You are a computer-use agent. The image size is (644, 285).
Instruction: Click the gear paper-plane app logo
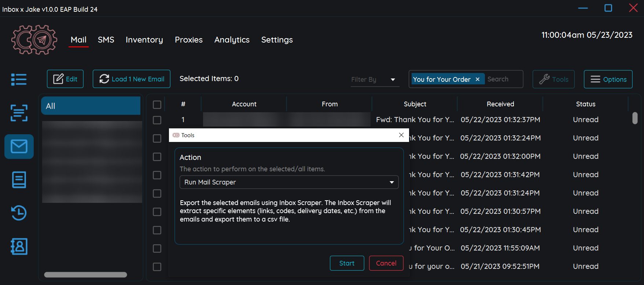tap(34, 40)
